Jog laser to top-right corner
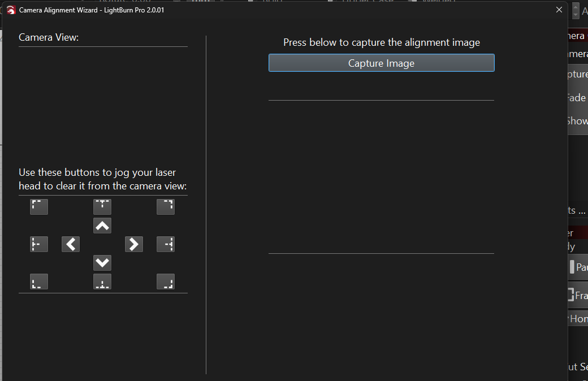The height and width of the screenshot is (381, 588). (166, 207)
